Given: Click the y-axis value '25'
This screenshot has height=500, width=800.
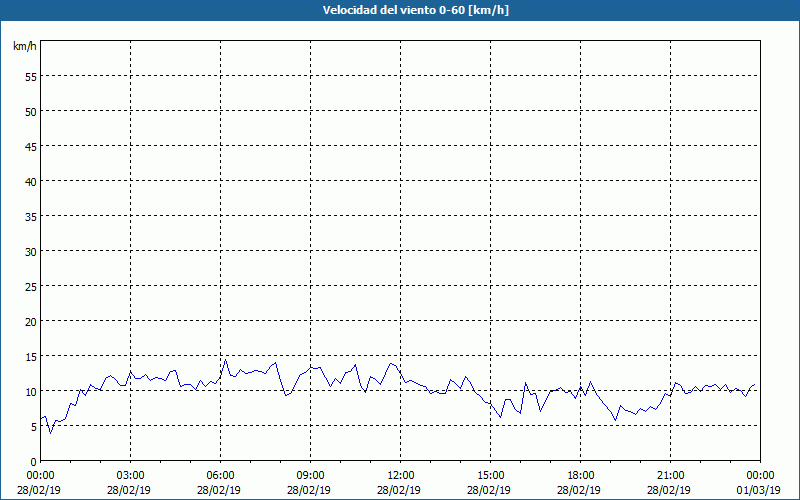Looking at the screenshot, I should [31, 286].
